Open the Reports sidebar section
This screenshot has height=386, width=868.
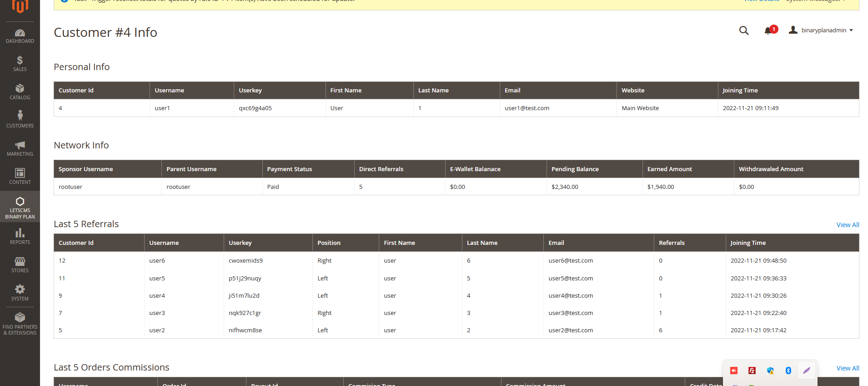click(x=20, y=237)
